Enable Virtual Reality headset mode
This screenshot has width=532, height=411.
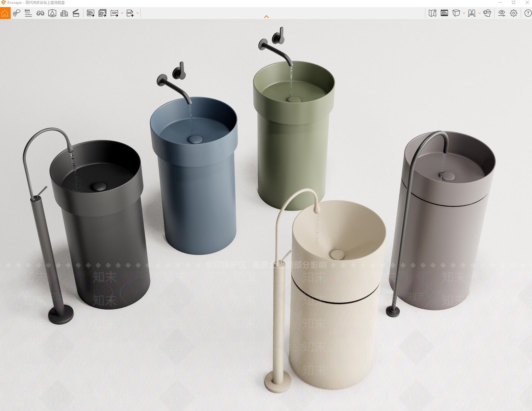point(487,13)
